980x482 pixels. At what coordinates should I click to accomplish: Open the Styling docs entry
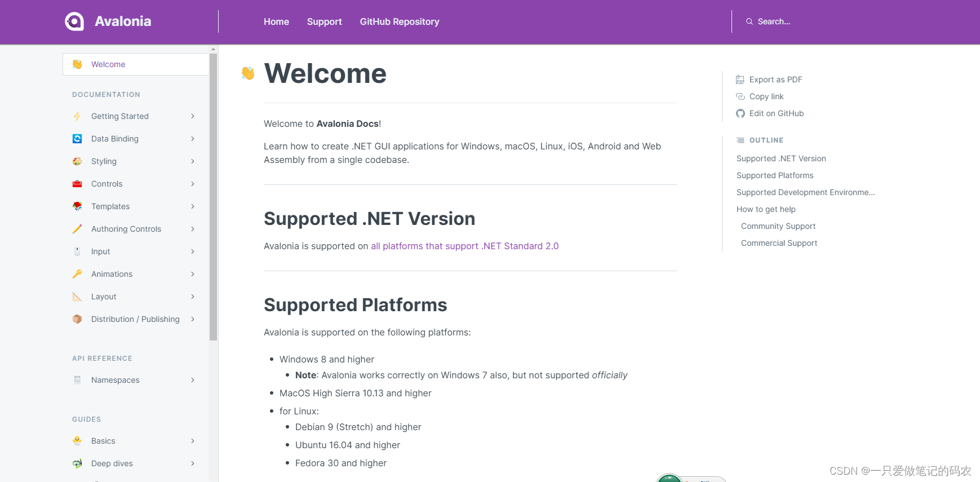point(104,161)
